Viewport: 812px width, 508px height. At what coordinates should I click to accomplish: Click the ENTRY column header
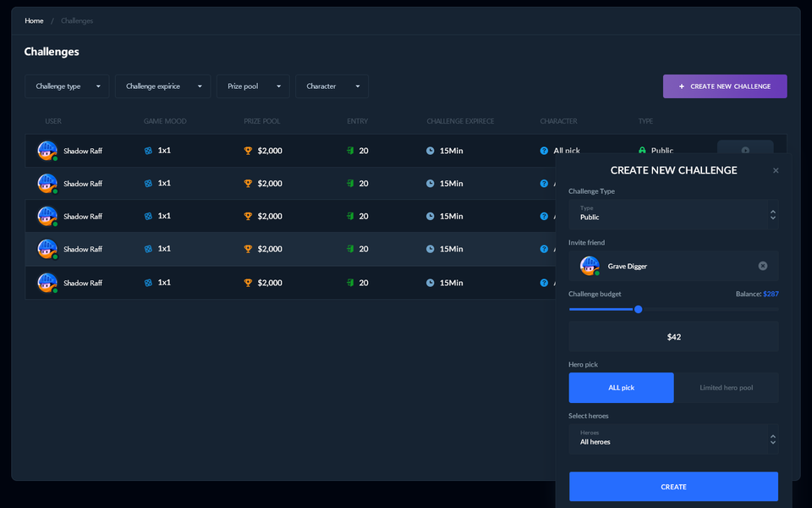pos(357,121)
